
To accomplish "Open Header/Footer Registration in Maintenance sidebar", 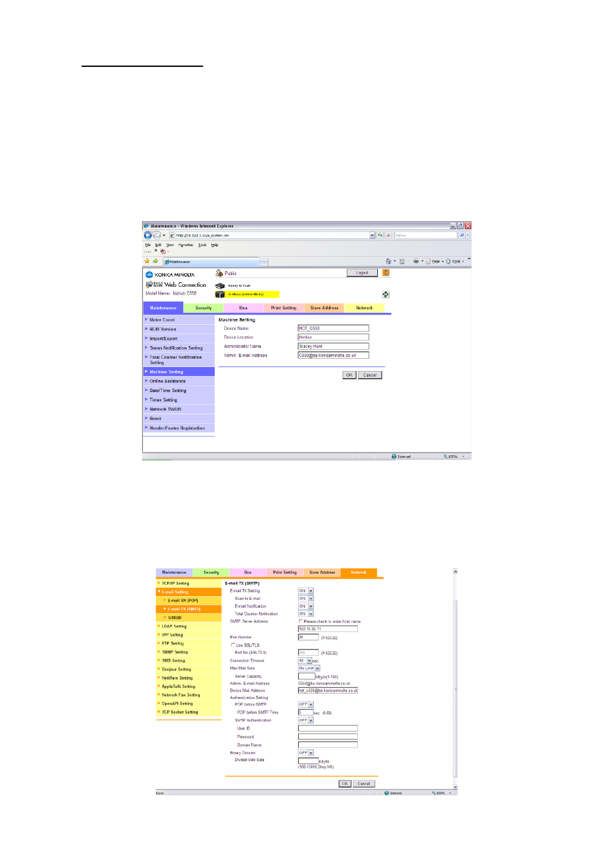I will coord(179,428).
